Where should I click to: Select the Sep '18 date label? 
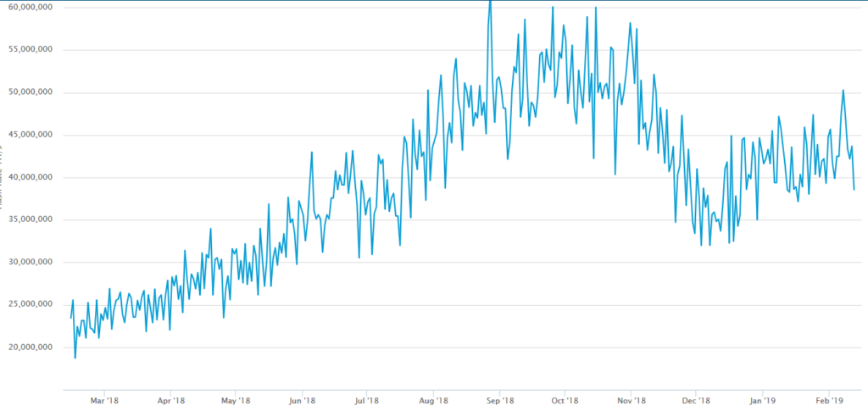pyautogui.click(x=500, y=400)
